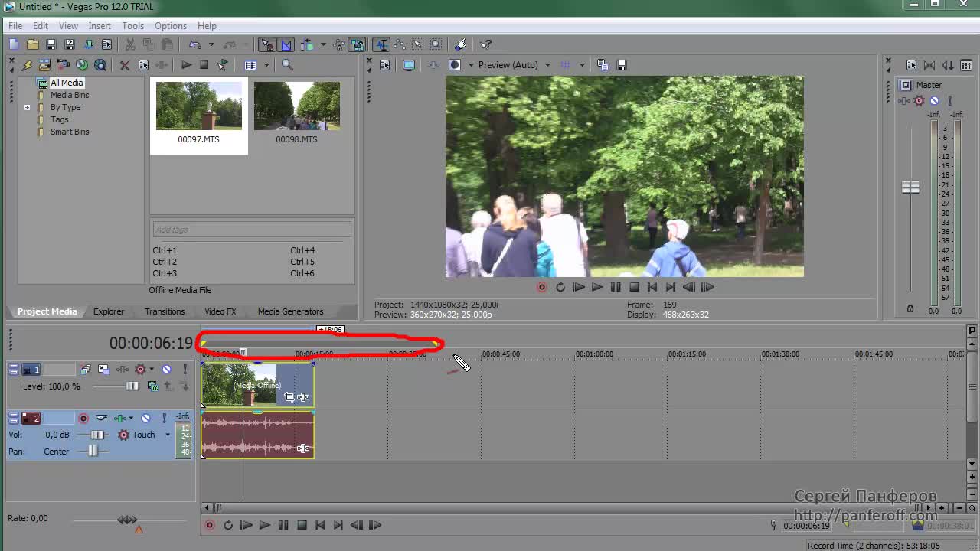Open Split Screen View dropdown arrow
The width and height of the screenshot is (980, 551).
[x=470, y=65]
